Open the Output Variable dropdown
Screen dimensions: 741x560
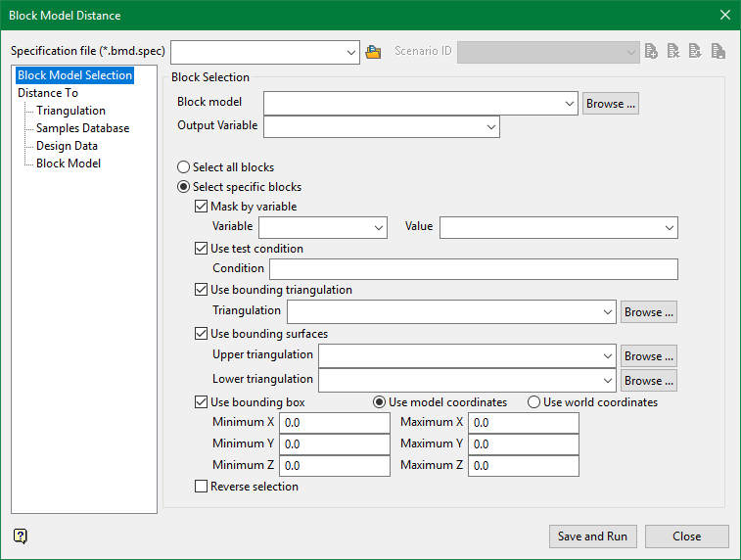(490, 126)
